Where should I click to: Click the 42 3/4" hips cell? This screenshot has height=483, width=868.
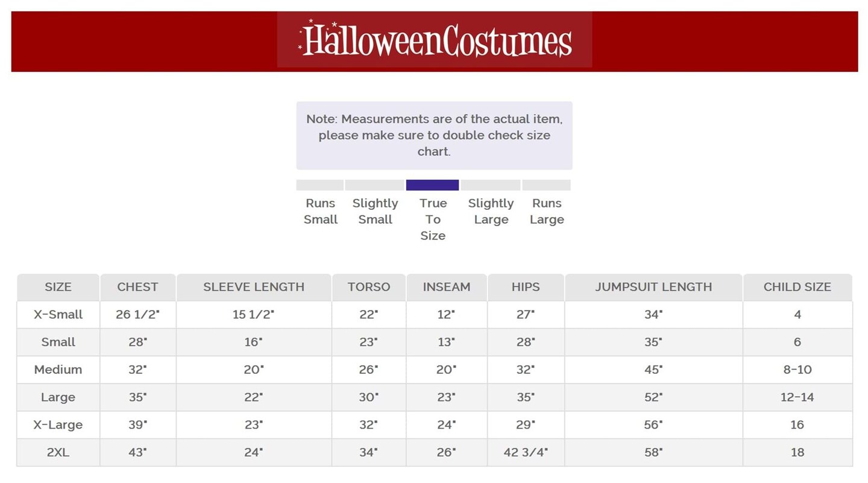526,452
